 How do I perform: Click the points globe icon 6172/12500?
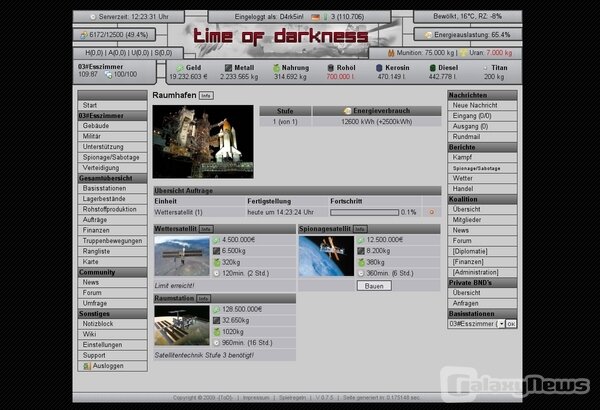tap(84, 35)
